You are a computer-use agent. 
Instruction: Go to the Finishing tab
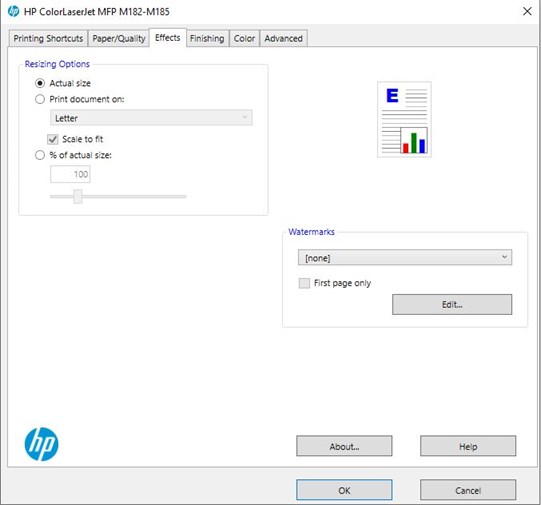tap(207, 38)
